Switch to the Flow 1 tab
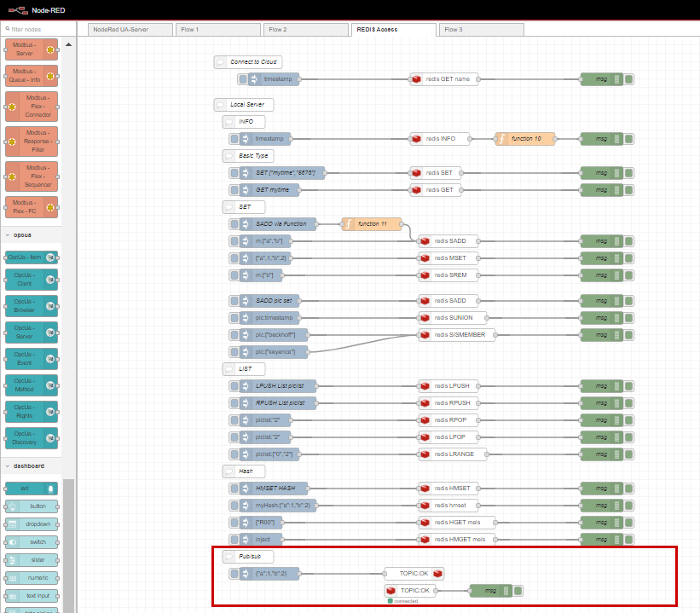The width and height of the screenshot is (700, 613). 218,30
